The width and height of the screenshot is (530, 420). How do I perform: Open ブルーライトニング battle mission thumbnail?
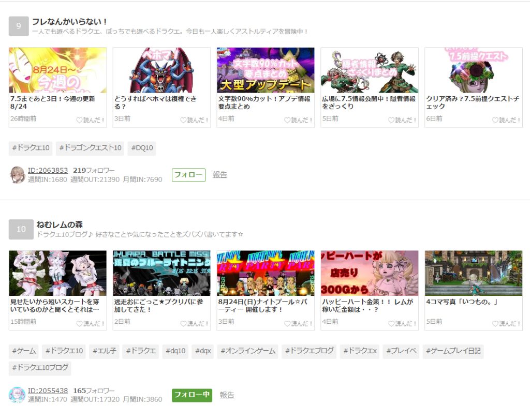pos(161,273)
